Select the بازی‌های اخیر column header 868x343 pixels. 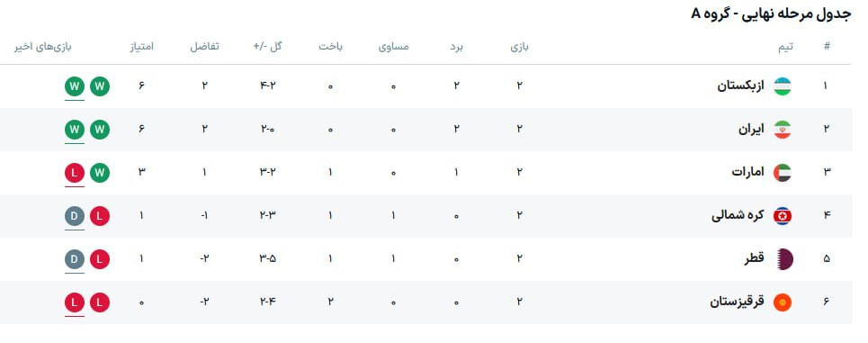[42, 47]
